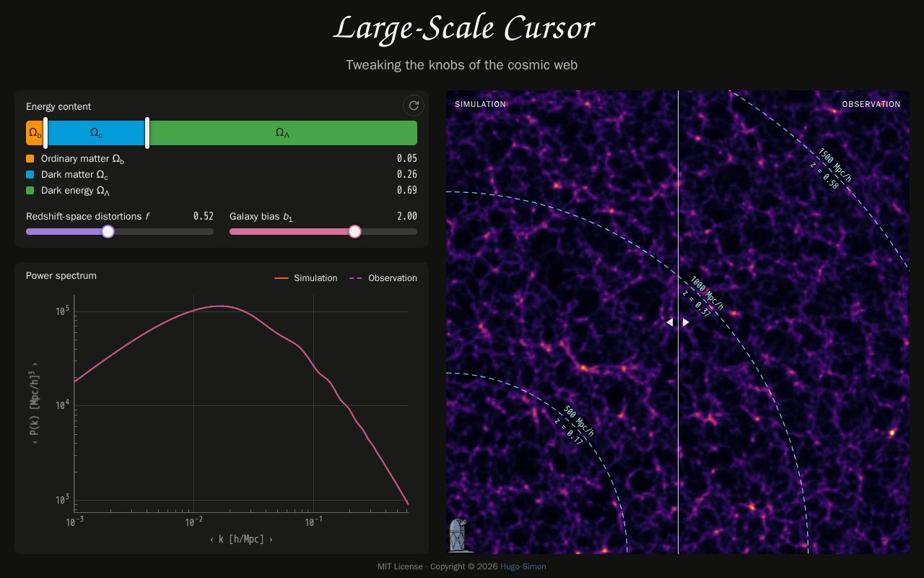Click the "Energy content" panel heading
924x578 pixels.
58,106
